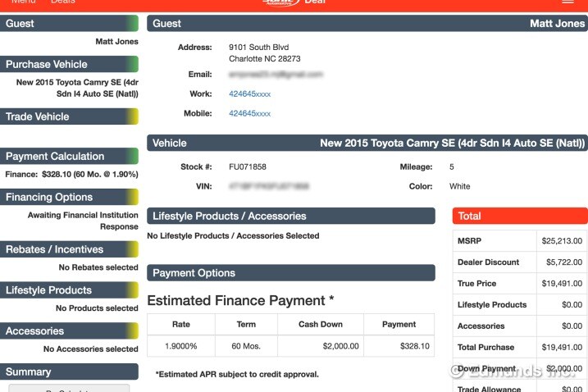Select stock number FU071858
Image resolution: width=588 pixels, height=392 pixels.
coord(248,166)
